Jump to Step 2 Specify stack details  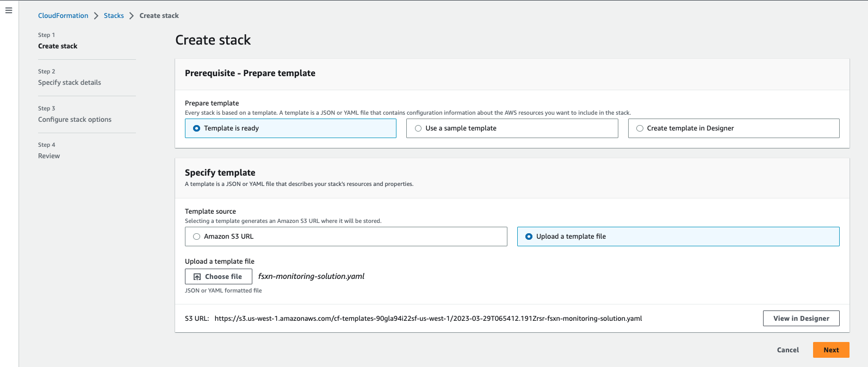click(x=70, y=83)
